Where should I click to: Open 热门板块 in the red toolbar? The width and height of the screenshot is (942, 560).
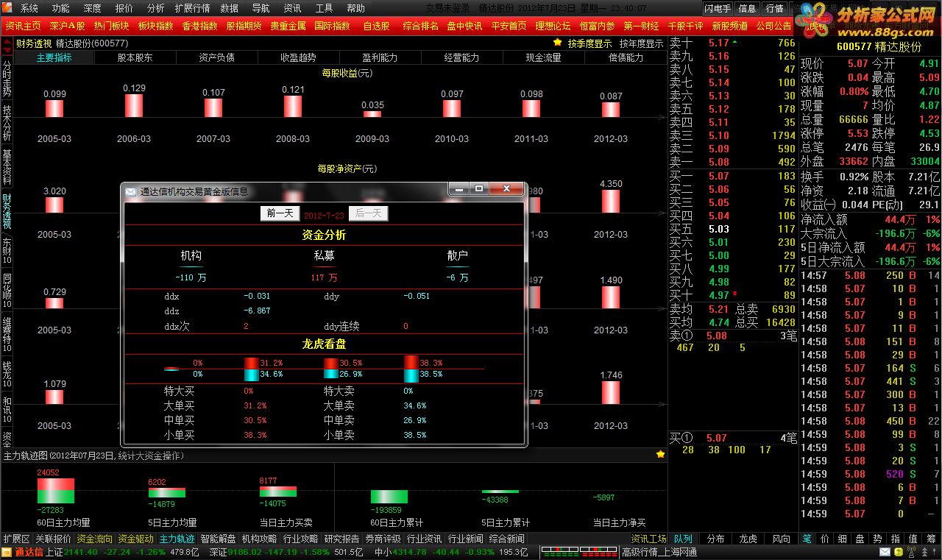coord(111,26)
